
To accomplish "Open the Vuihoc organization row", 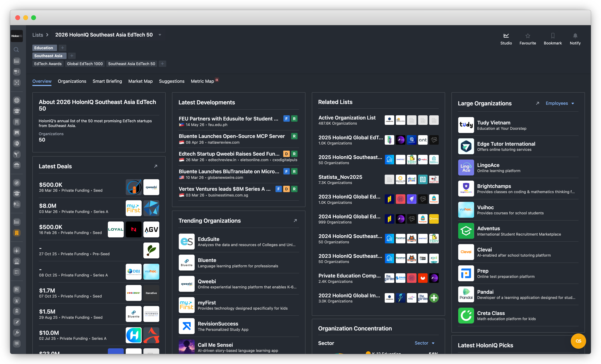I will click(x=518, y=210).
